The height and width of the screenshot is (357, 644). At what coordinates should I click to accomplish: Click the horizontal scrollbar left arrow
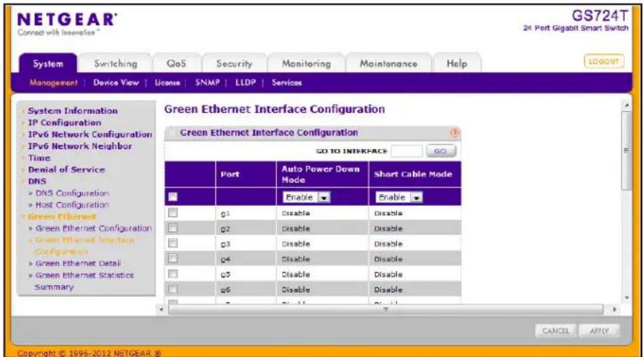point(161,309)
